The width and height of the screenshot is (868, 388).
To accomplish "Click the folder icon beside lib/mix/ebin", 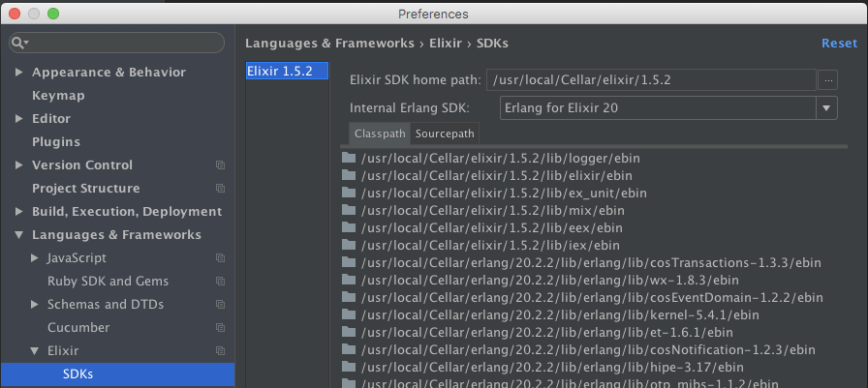I will (348, 211).
